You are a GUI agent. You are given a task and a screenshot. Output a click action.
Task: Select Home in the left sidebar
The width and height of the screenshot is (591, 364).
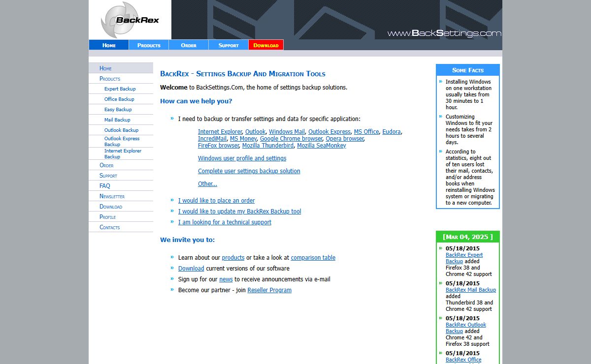tap(121, 68)
